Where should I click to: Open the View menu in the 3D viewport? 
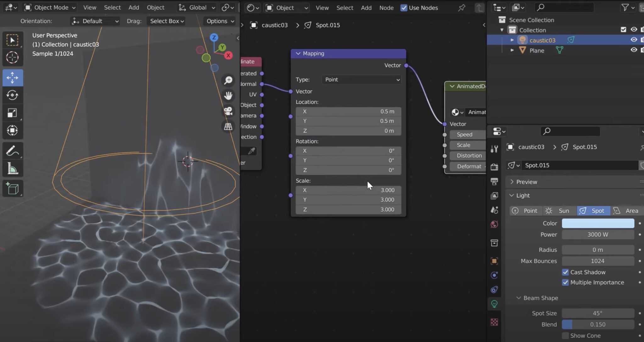click(x=90, y=7)
